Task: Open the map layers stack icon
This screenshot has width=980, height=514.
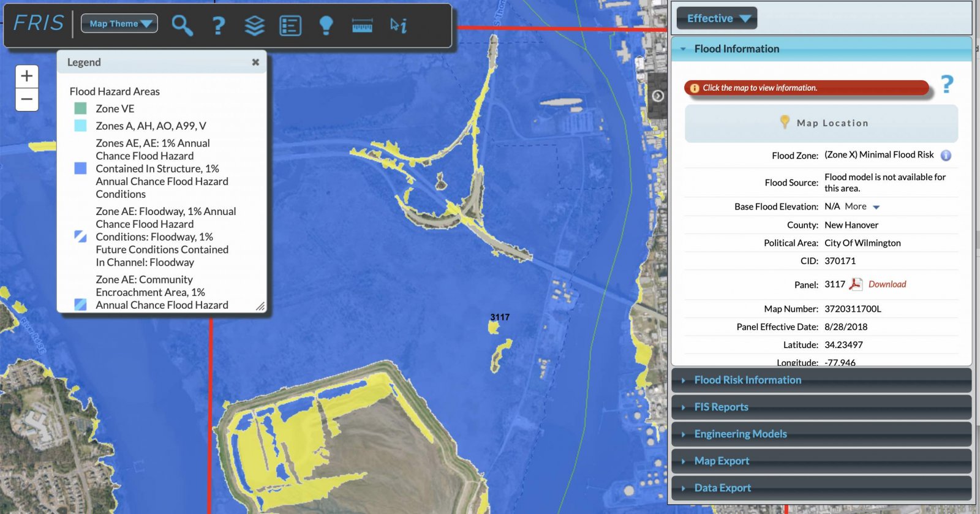Action: pos(254,26)
